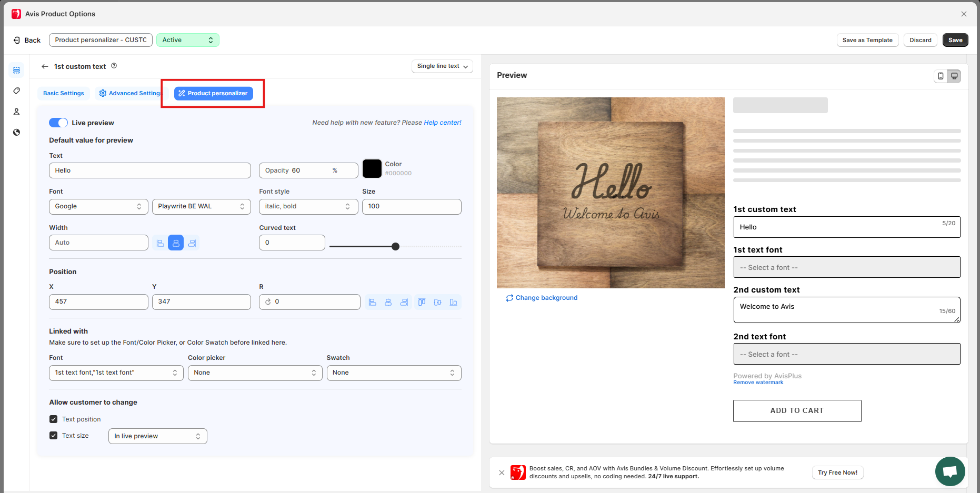Image resolution: width=980 pixels, height=493 pixels.
Task: Click the Save as Template button
Action: [867, 41]
